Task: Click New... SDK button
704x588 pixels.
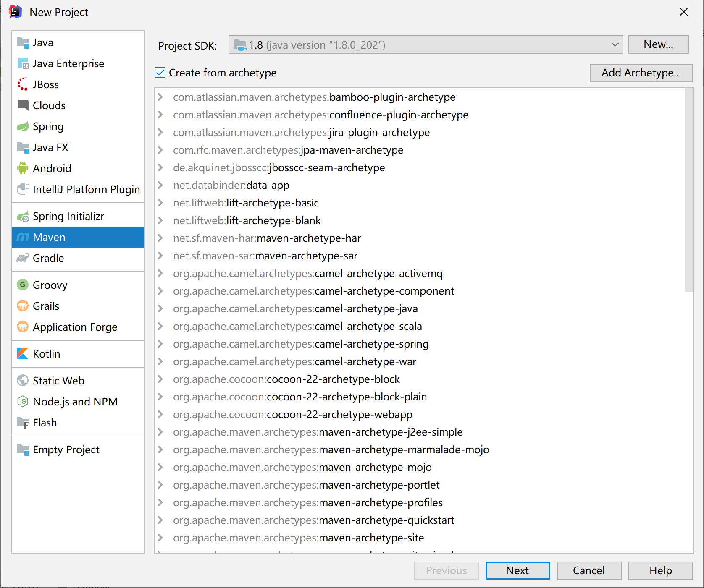Action: click(658, 44)
